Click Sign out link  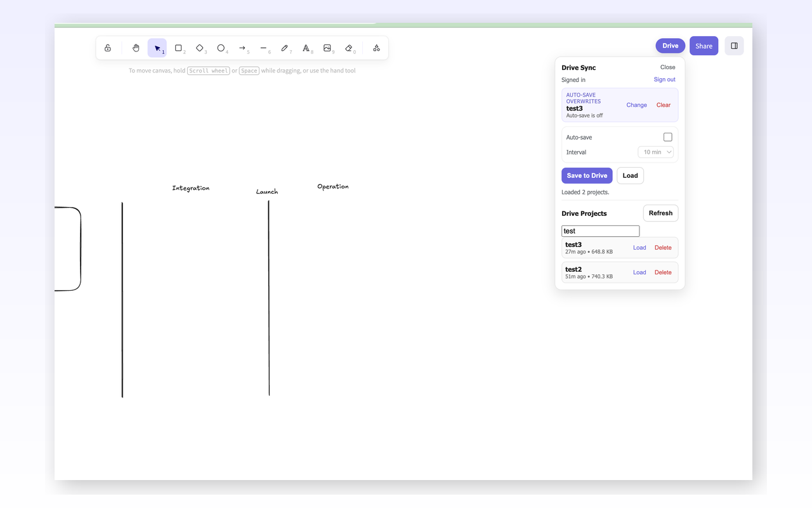(x=664, y=79)
